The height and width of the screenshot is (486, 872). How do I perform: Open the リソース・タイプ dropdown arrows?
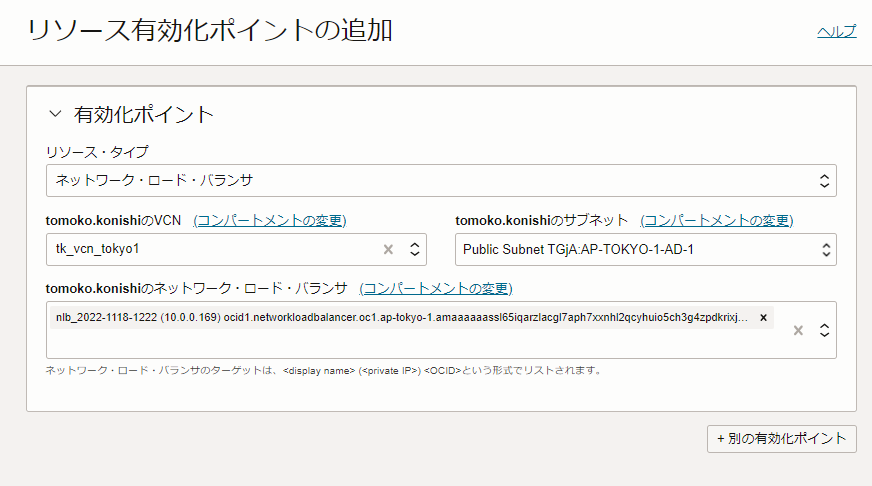pyautogui.click(x=824, y=181)
